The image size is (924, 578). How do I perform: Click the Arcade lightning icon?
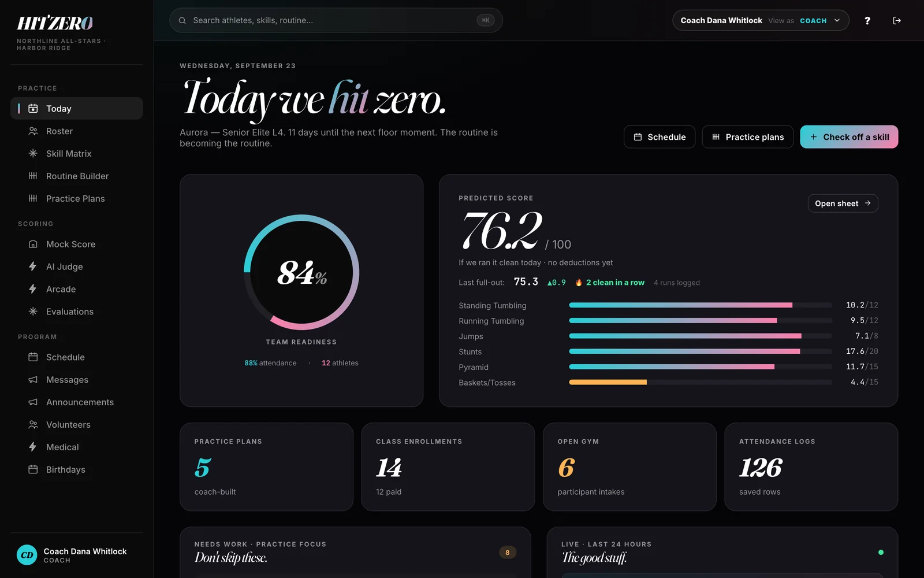click(x=33, y=289)
